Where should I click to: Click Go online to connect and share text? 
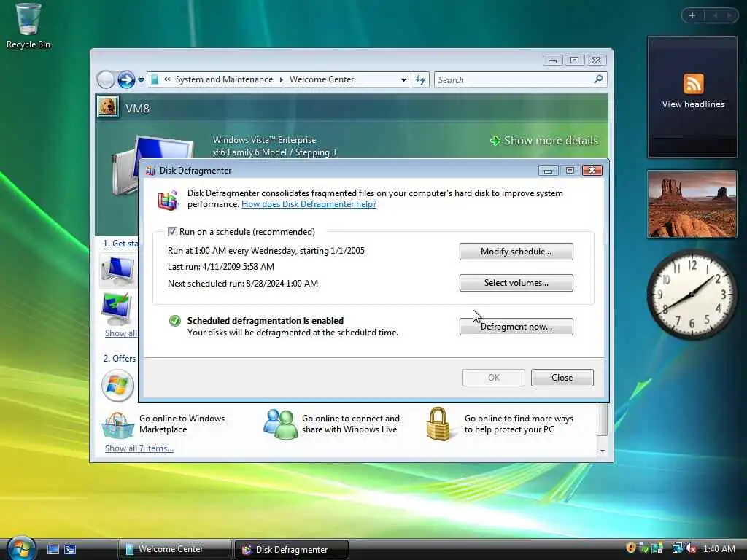point(351,424)
